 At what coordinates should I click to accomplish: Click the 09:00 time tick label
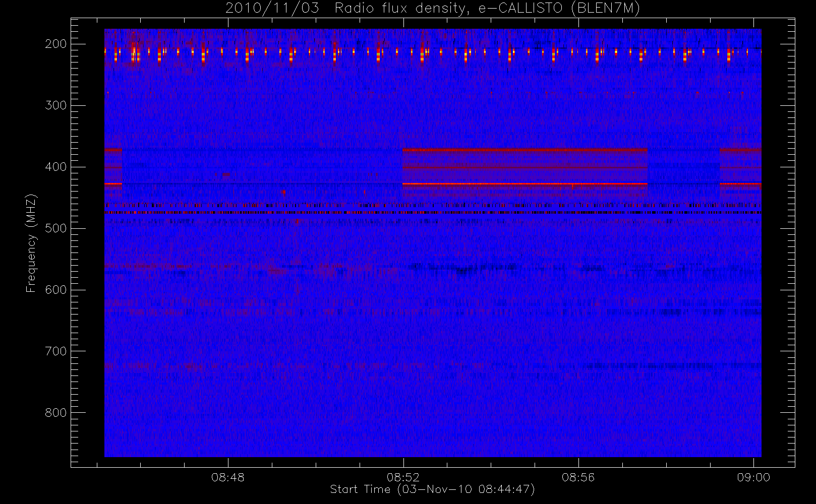coord(753,477)
